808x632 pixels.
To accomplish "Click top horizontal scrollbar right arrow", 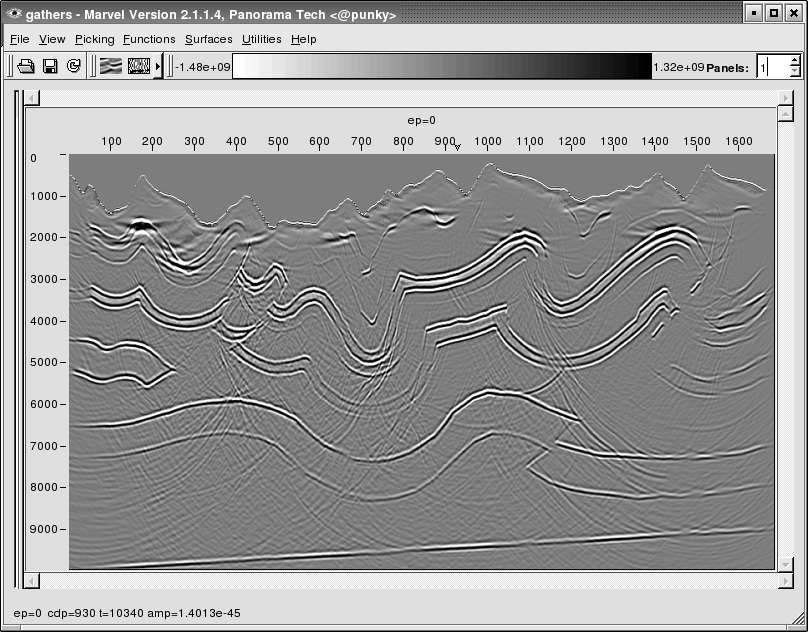I will pos(785,98).
